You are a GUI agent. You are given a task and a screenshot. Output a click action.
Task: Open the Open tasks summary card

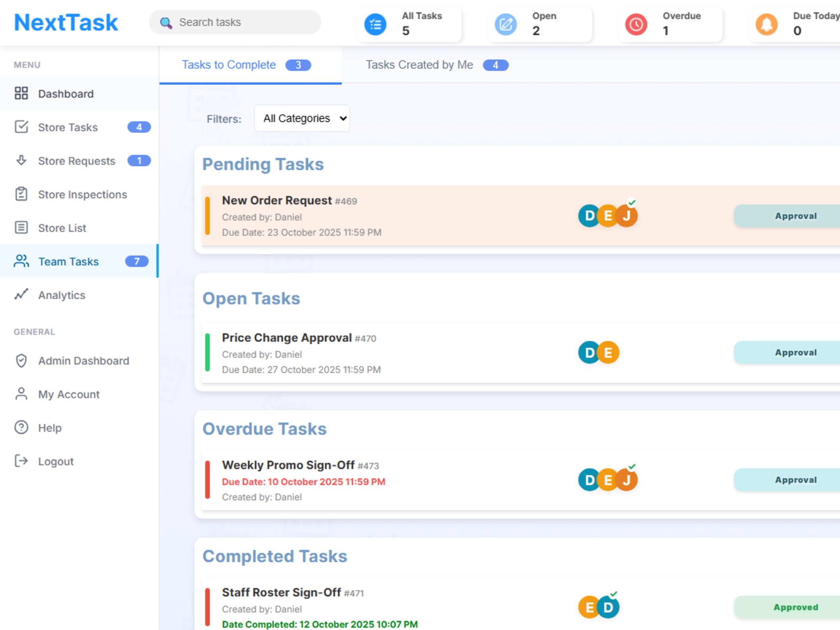540,24
